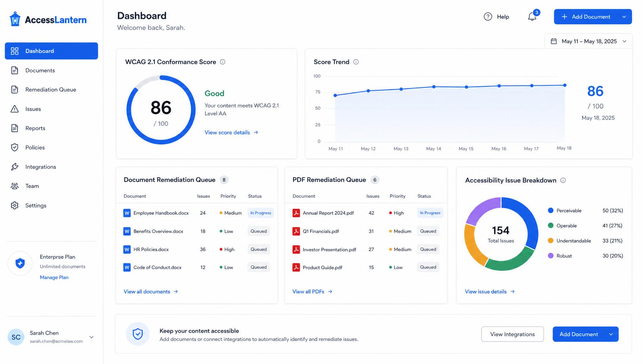
Task: Open the Documents menu item
Action: coord(52,70)
